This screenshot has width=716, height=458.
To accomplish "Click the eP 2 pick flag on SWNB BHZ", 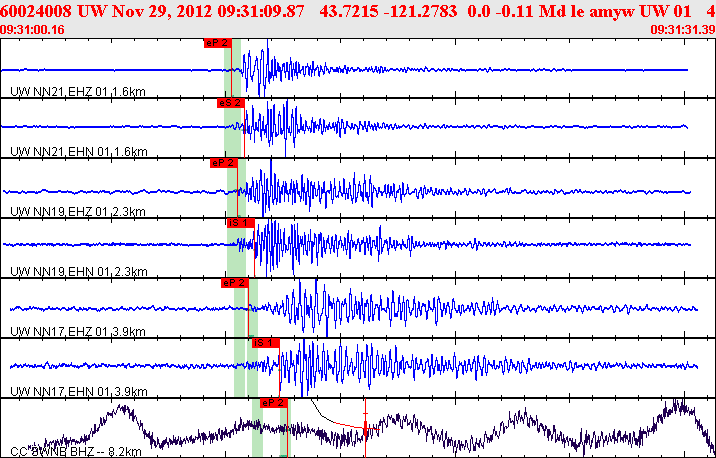I will (x=274, y=403).
